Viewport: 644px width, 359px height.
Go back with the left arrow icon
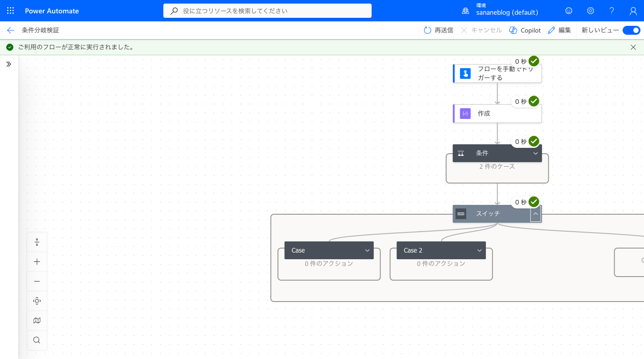point(11,30)
